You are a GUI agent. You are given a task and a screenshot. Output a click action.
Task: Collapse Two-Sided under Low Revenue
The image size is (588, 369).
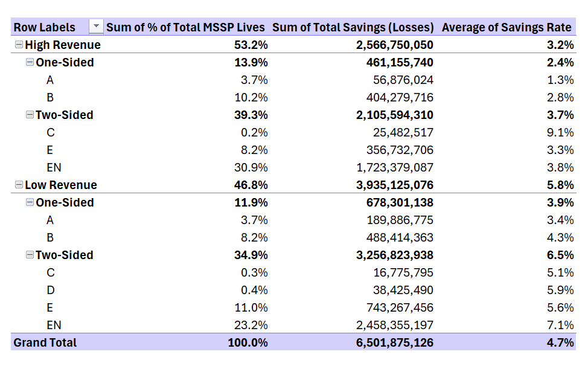(30, 255)
